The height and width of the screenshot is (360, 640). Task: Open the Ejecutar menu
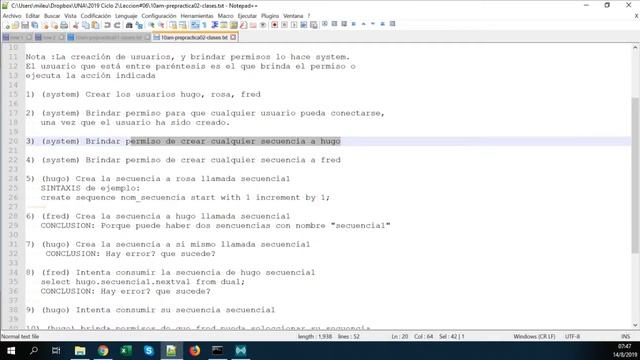[247, 16]
